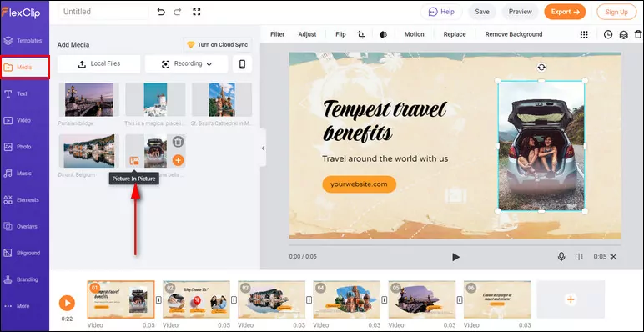The image size is (644, 332).
Task: Open the Adjust option
Action: pyautogui.click(x=307, y=34)
